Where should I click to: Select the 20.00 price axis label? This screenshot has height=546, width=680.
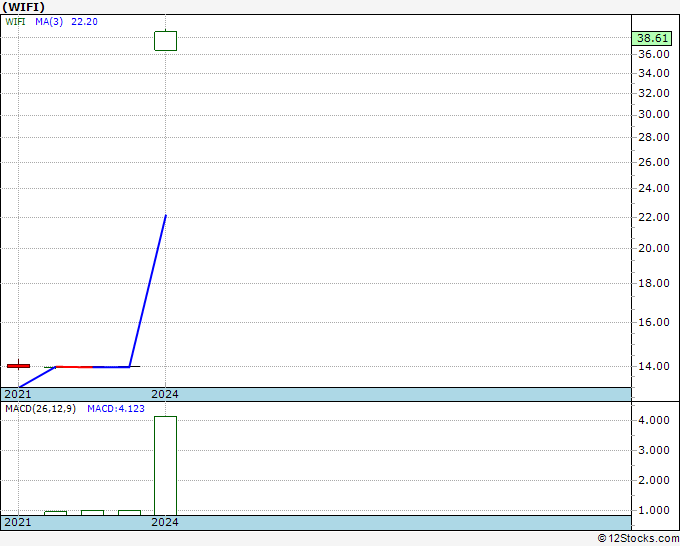pos(654,248)
